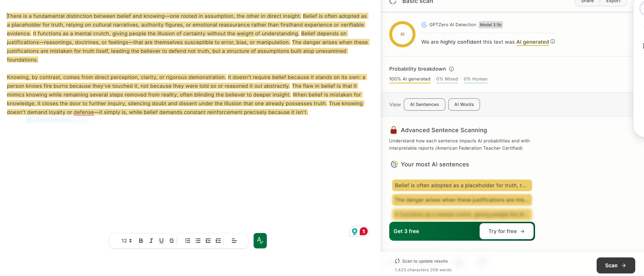Insert a numbered list
Viewport: 644px width, 276px height.
tap(188, 241)
